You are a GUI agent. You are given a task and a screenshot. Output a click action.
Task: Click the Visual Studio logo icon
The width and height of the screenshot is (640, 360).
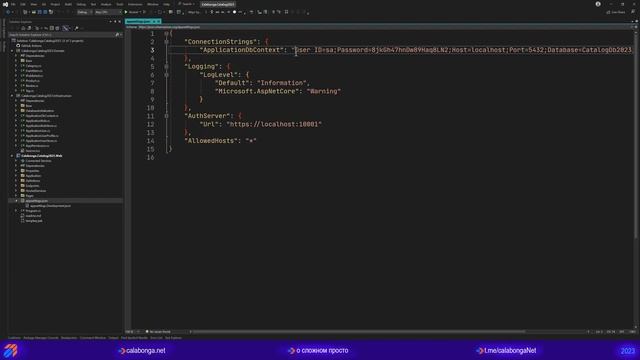5,4
